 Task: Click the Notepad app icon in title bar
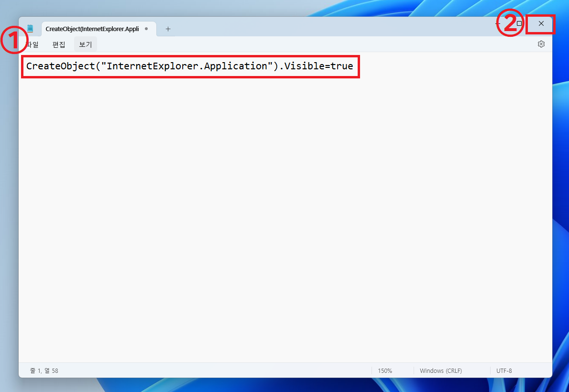30,28
